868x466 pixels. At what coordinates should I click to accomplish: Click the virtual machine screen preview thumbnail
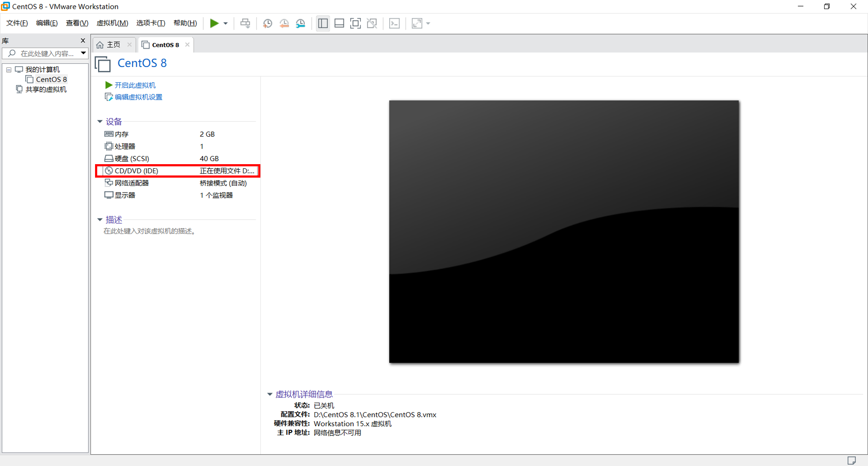(x=564, y=231)
